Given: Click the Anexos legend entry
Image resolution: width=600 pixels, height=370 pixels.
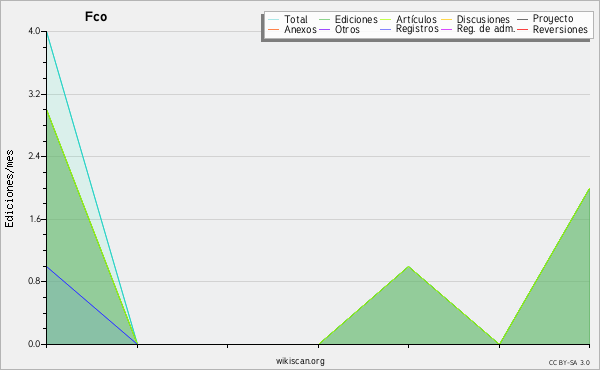Looking at the screenshot, I should point(300,29).
